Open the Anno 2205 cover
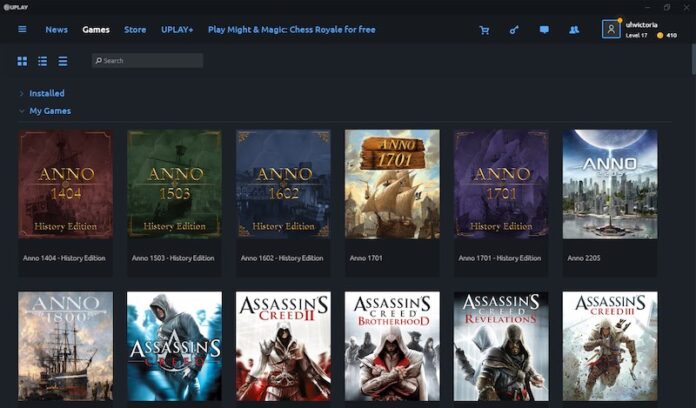Viewport: 696px width, 408px height. click(x=610, y=184)
